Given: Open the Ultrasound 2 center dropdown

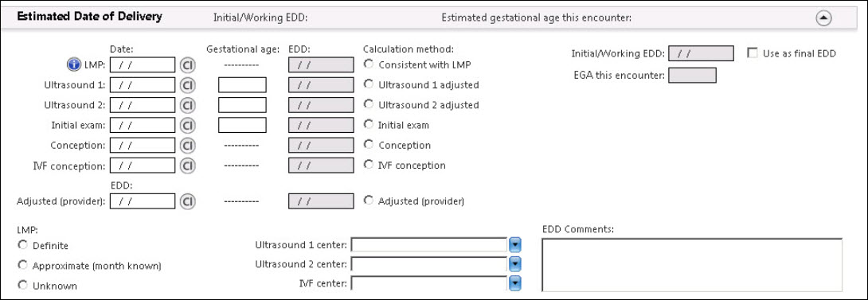Looking at the screenshot, I should pos(515,264).
